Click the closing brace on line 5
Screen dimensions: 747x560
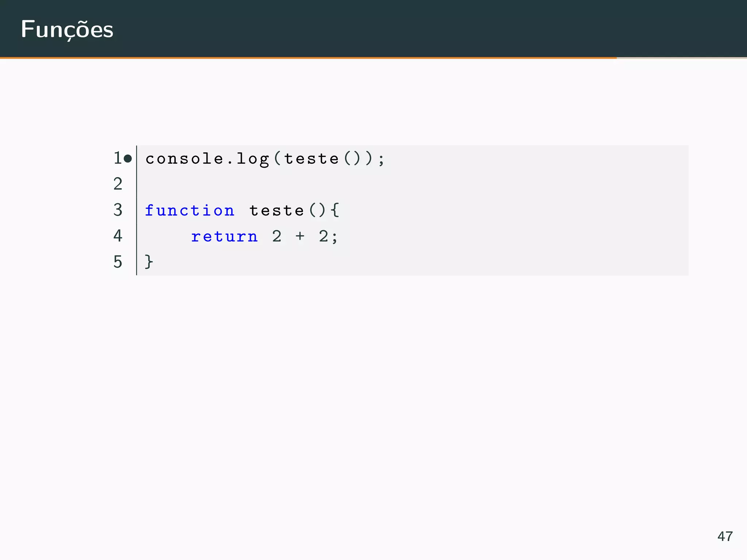click(149, 262)
